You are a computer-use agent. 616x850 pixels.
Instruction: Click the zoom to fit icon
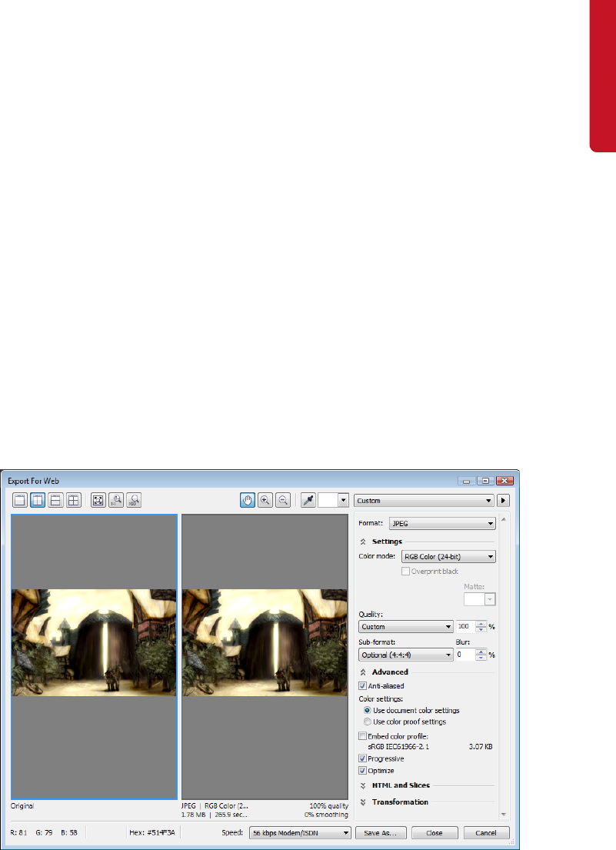(98, 500)
